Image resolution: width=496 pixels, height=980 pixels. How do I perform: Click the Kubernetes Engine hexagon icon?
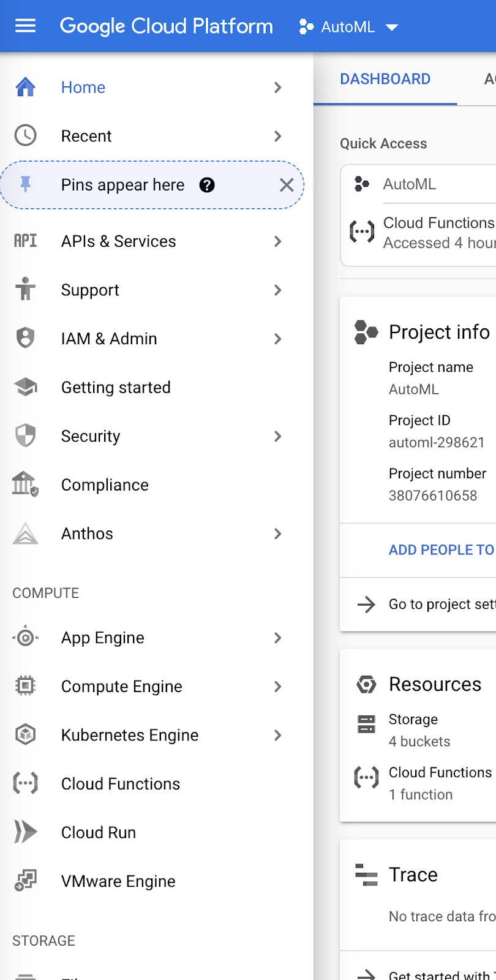(x=25, y=734)
